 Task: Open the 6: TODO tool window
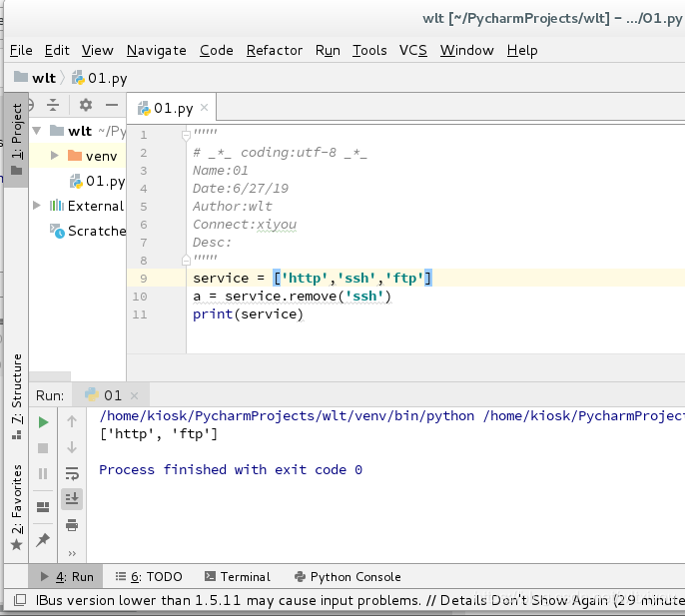click(x=149, y=577)
